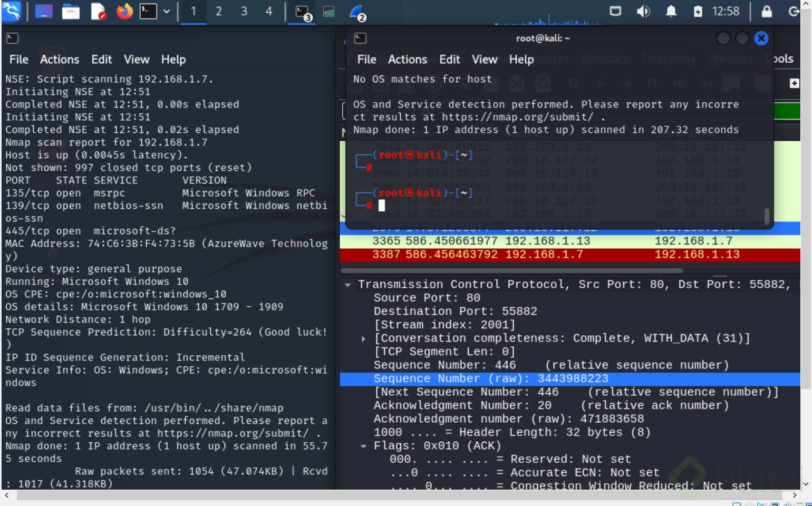Click the lock screen padlock icon
Screen dimensions: 812x506
click(767, 11)
